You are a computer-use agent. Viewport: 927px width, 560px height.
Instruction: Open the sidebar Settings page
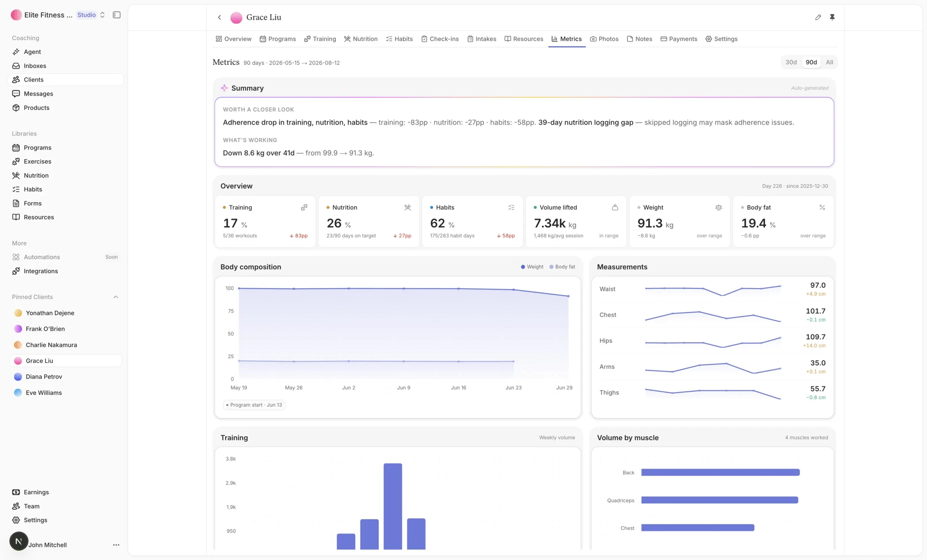click(x=66, y=520)
